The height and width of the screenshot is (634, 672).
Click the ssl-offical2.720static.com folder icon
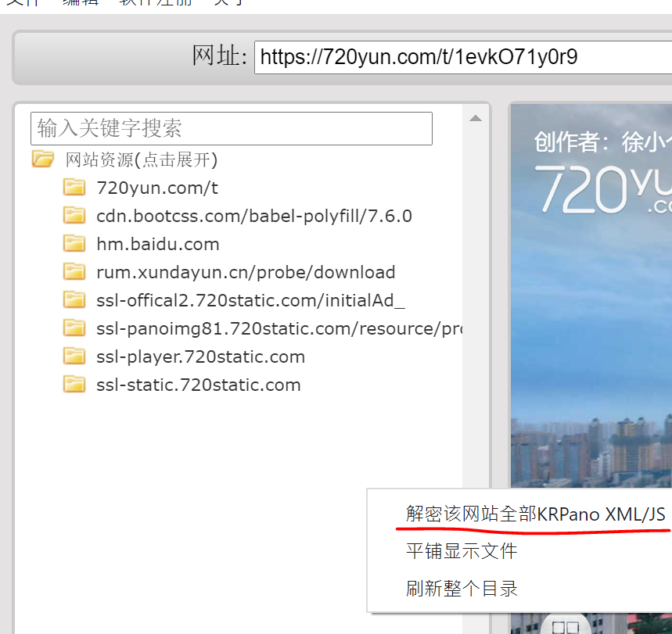coord(74,299)
